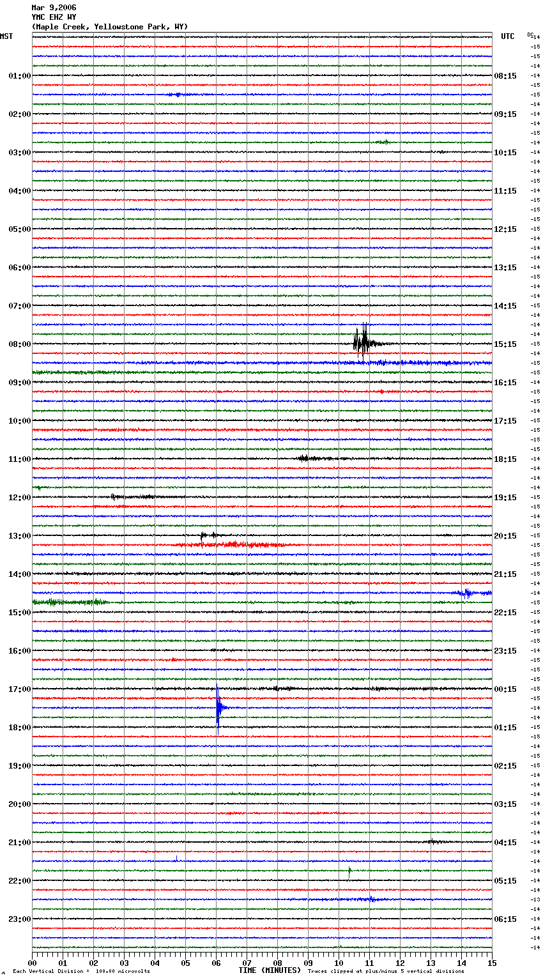Click minute tick label '03' on the time axis
The width and height of the screenshot is (543, 980).
coord(125,963)
